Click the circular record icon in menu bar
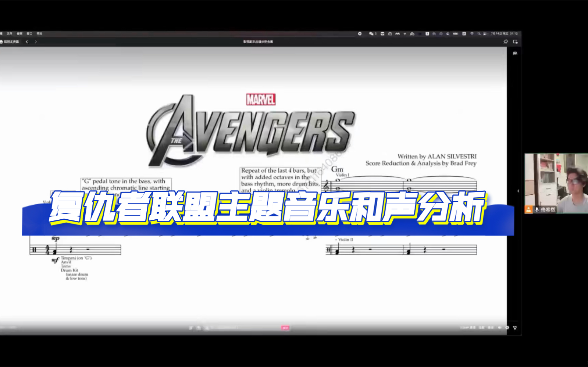588x367 pixels. coord(360,33)
